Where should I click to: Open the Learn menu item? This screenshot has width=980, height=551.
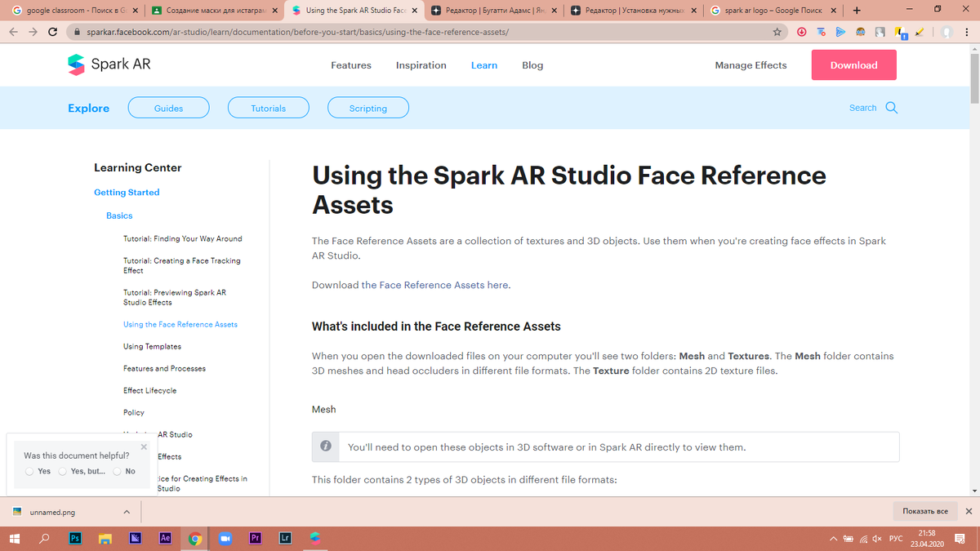[x=484, y=65]
